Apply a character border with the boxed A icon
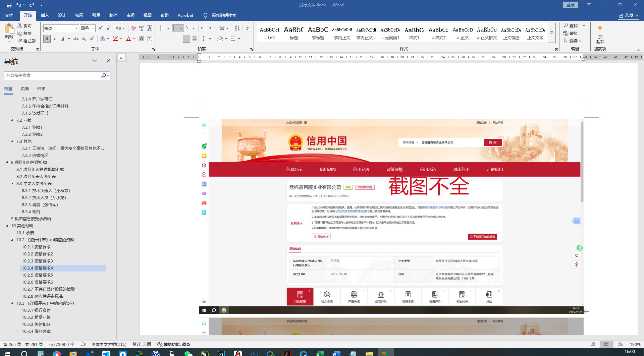This screenshot has width=644, height=356. [x=150, y=28]
